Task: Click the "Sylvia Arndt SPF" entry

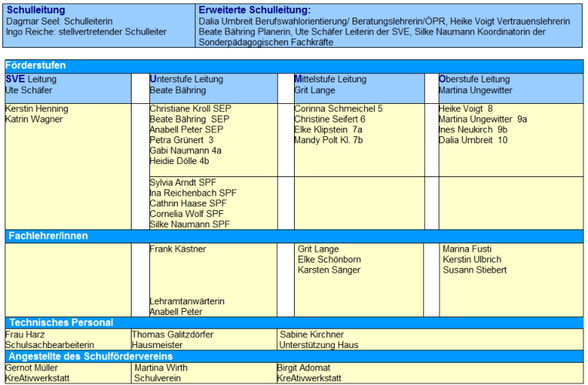Action: (183, 182)
